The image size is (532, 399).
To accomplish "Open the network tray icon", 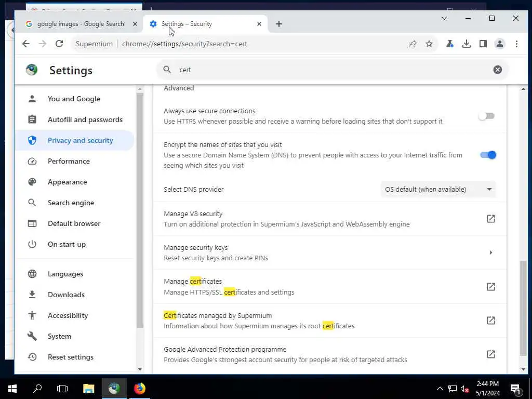I will tap(453, 389).
